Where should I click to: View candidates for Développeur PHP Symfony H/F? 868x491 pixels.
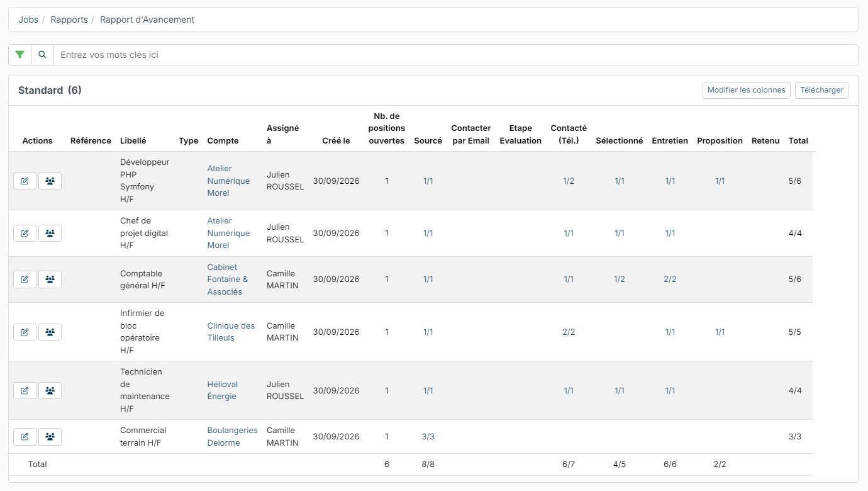(x=50, y=181)
